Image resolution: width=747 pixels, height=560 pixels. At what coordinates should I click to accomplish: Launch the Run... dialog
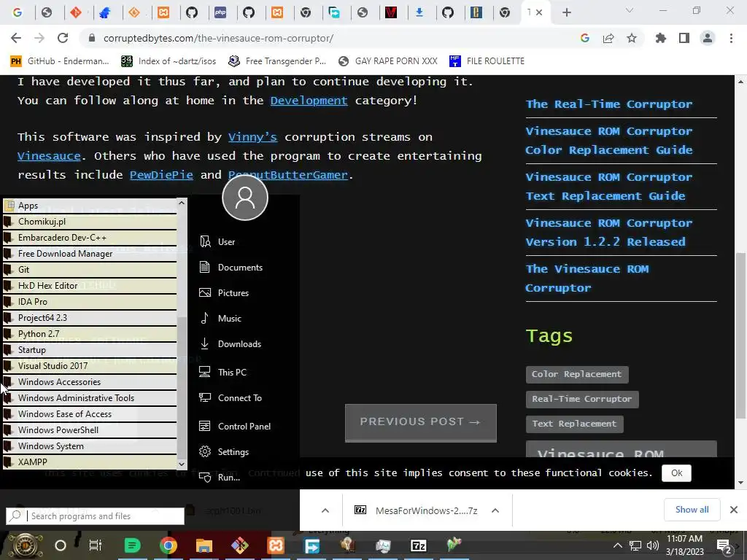point(220,477)
